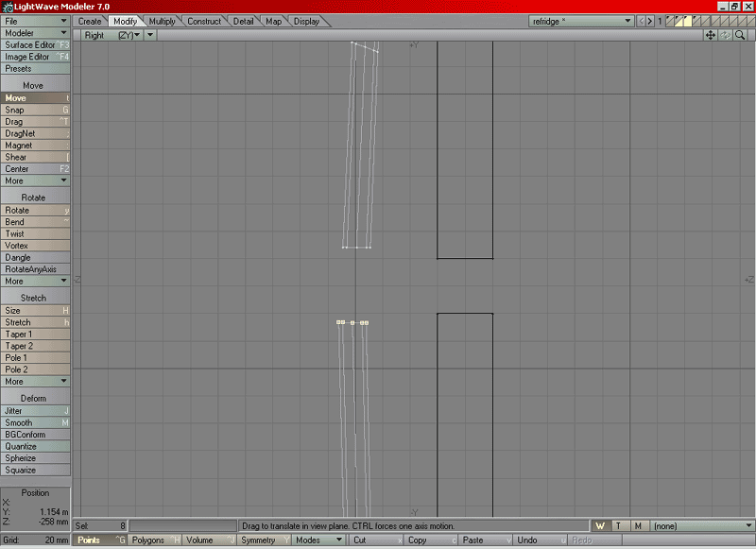Screen dimensions: 756x549
Task: Select layer 2 button
Action: [x=679, y=21]
